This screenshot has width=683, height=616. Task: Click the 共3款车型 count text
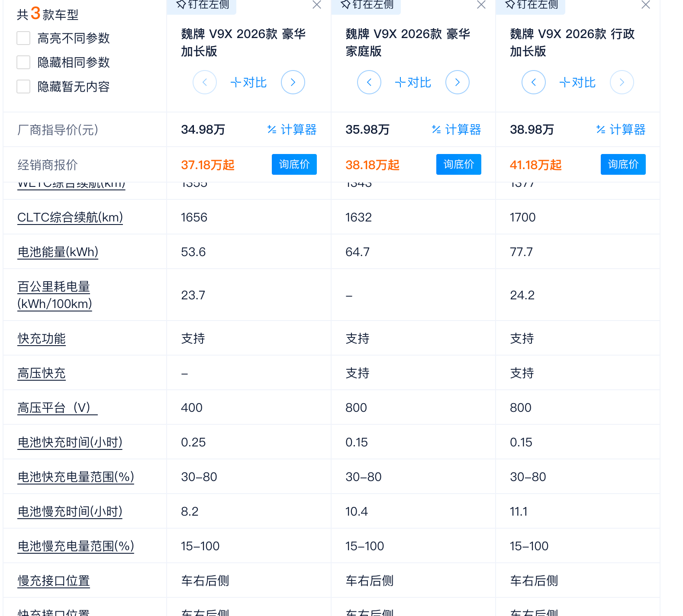point(48,14)
